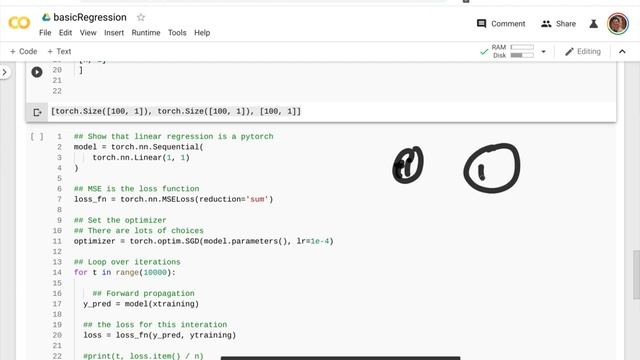640x360 pixels.
Task: Click the cell output toggle icon
Action: [x=37, y=112]
